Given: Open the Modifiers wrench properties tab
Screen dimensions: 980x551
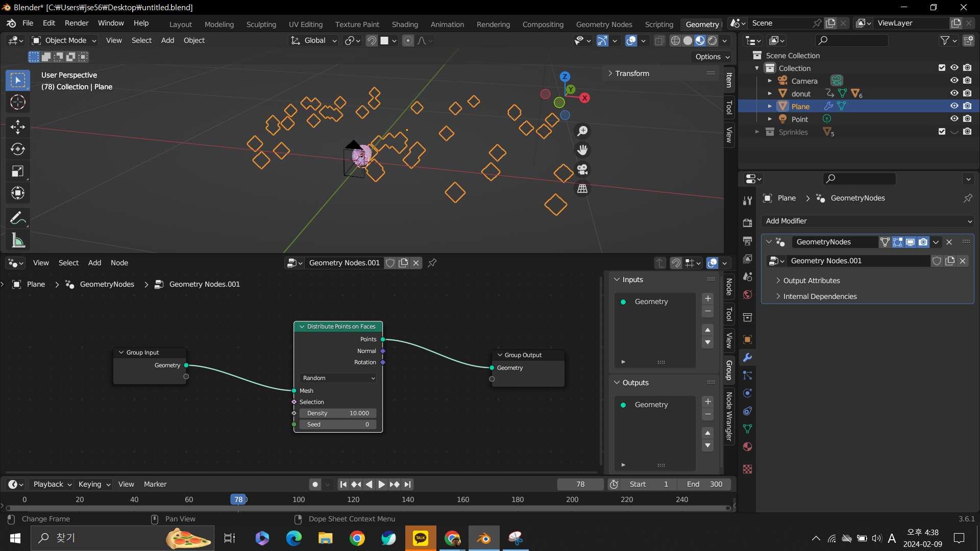Looking at the screenshot, I should [x=748, y=358].
